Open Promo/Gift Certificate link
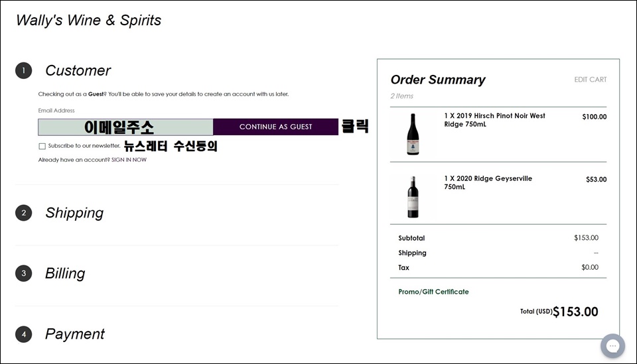 [433, 292]
